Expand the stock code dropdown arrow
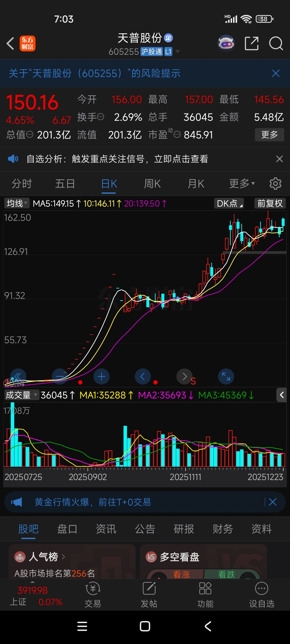This screenshot has width=290, height=644. click(x=177, y=51)
